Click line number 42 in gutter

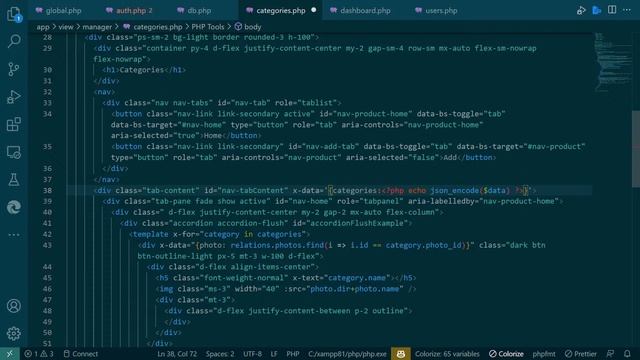(47, 234)
